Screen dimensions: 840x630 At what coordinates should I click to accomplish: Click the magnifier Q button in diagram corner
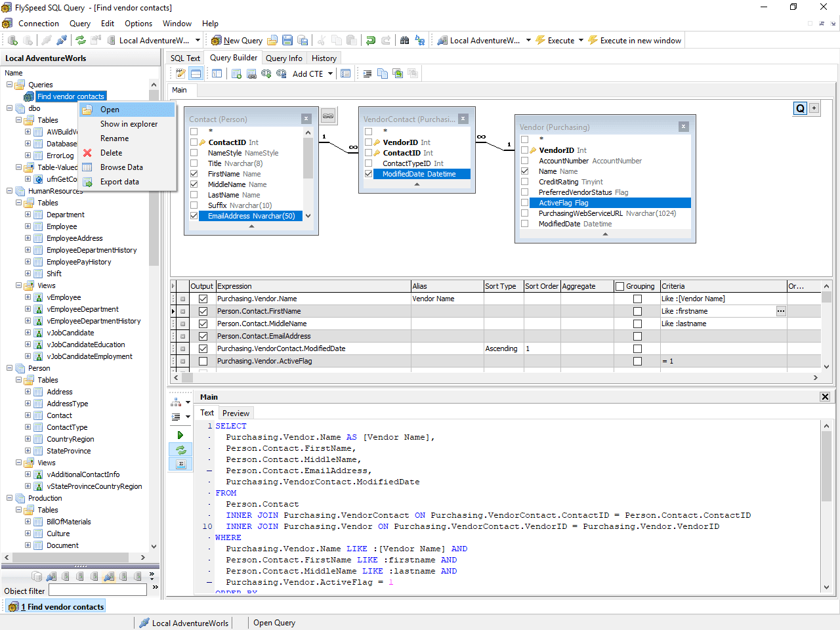pyautogui.click(x=800, y=109)
